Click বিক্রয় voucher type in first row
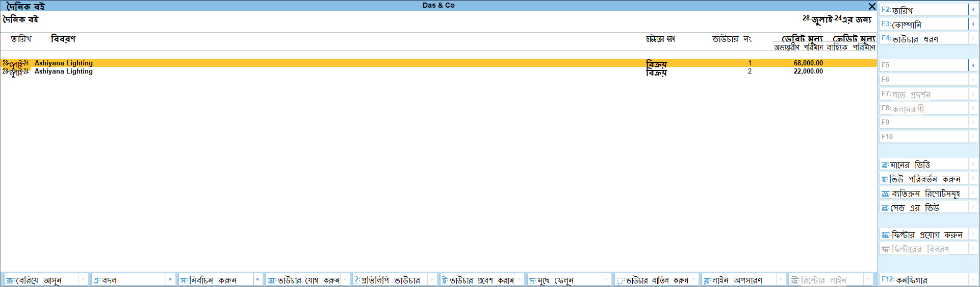Viewport: 980px width, 287px height. [656, 64]
